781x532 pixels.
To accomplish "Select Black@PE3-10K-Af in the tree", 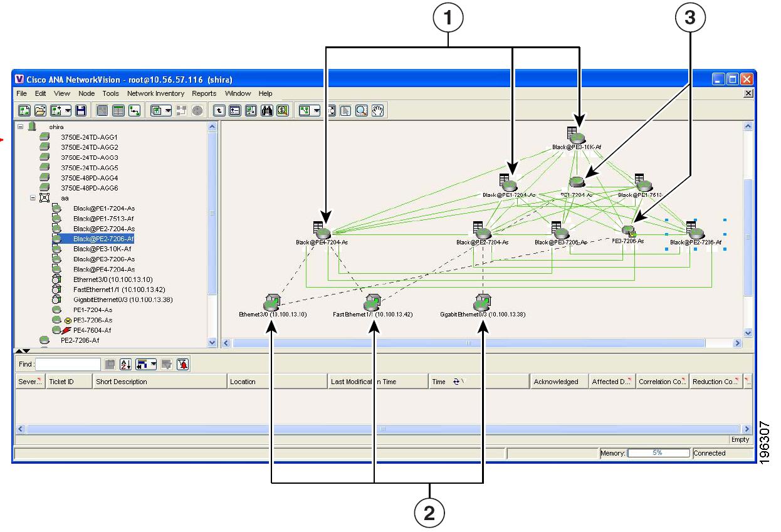I will coord(102,249).
